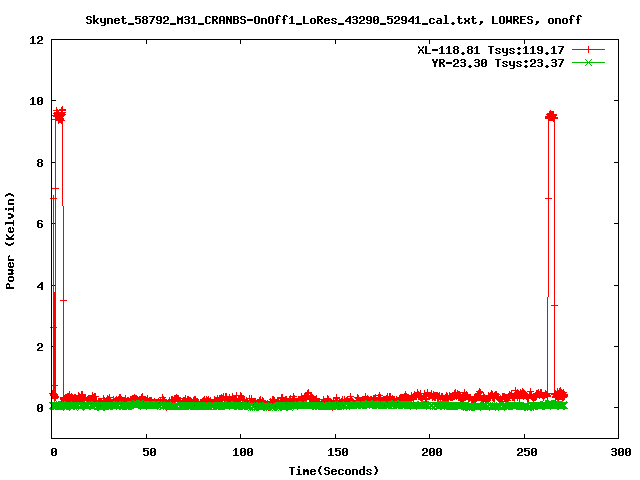Click the red calibration spike peak near 265 seconds
640x480 pixels.
click(x=551, y=116)
